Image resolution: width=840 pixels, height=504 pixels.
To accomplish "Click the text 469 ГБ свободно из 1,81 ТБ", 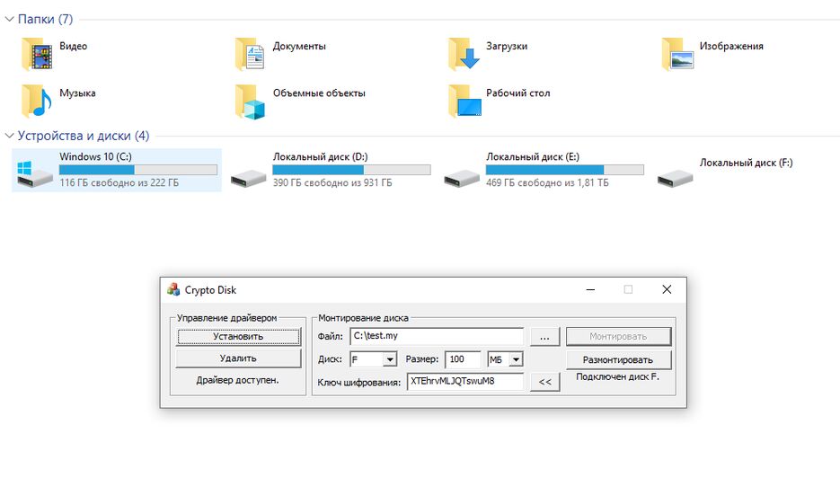I will (547, 182).
